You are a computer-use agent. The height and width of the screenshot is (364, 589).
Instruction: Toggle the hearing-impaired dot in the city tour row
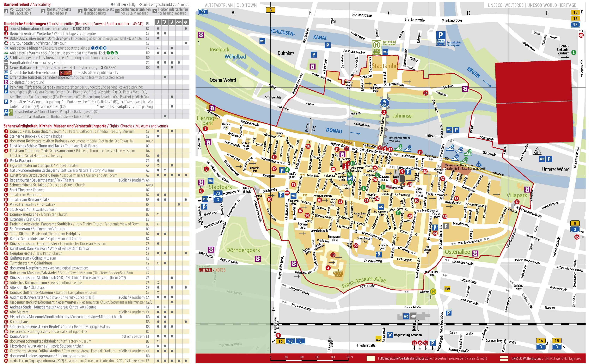click(185, 43)
